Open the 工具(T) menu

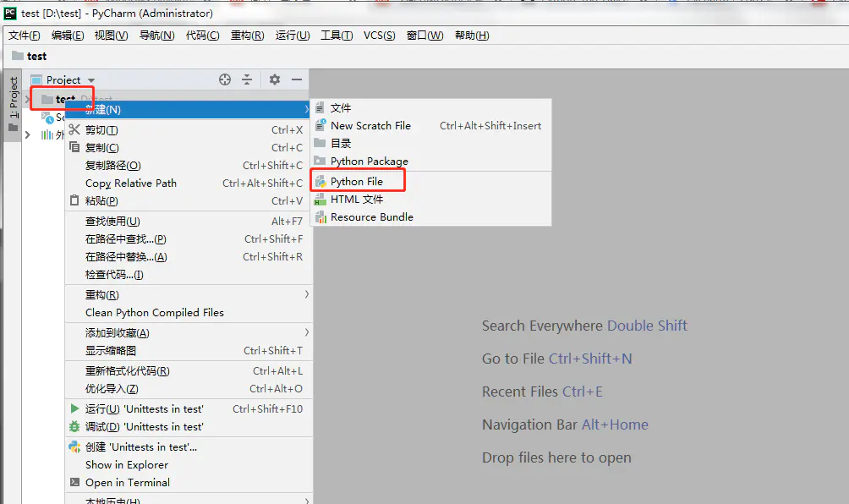(x=337, y=36)
